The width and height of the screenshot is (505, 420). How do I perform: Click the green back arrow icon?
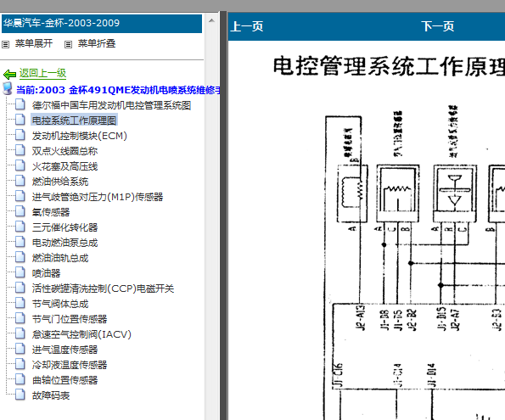coord(9,75)
